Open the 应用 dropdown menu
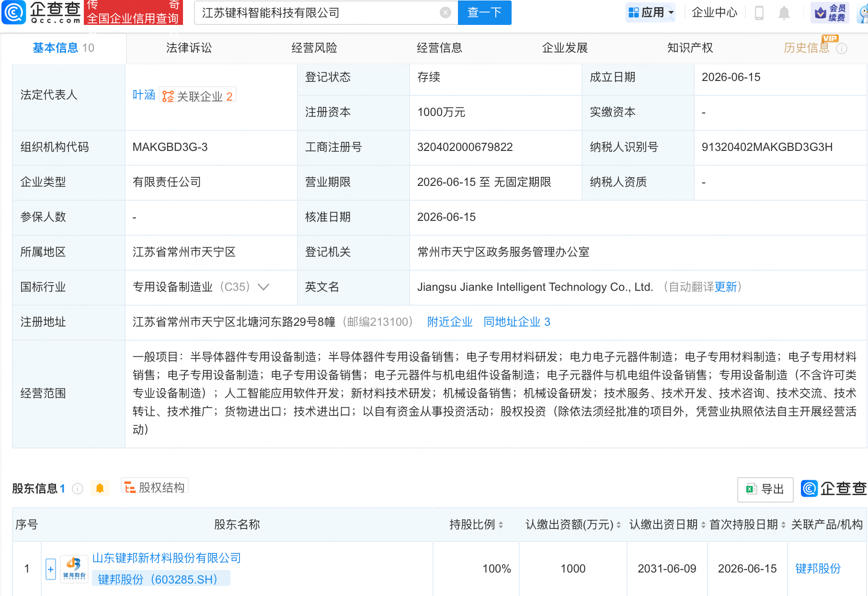 coord(651,12)
